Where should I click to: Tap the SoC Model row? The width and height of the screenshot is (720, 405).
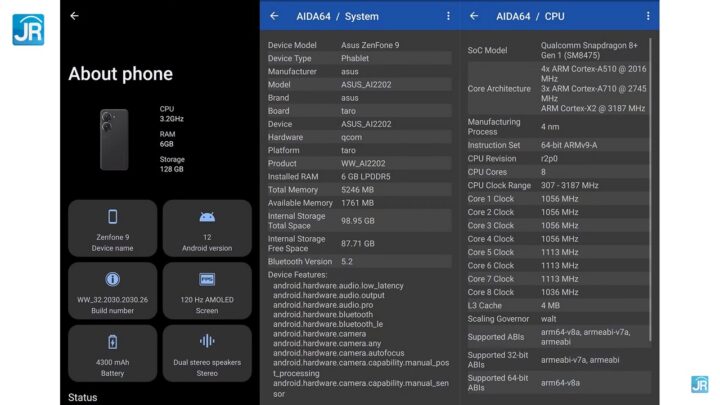tap(558, 50)
